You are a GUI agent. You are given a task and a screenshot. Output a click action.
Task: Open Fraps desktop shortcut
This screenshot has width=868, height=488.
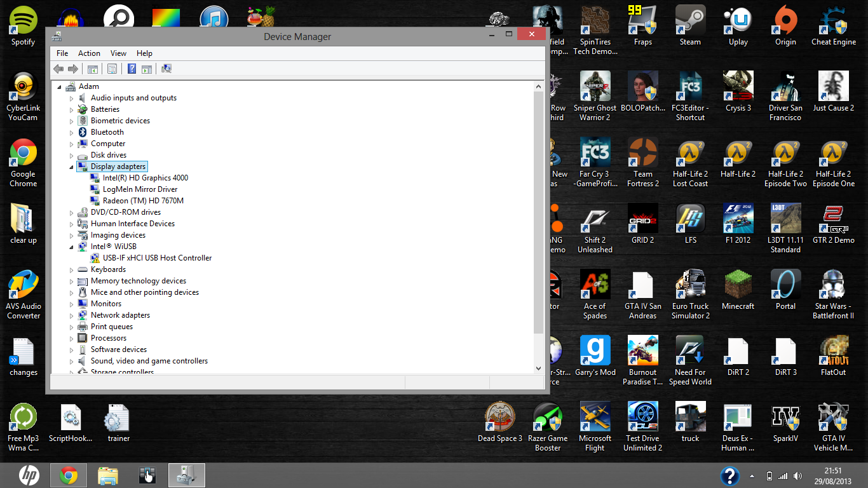(x=643, y=26)
